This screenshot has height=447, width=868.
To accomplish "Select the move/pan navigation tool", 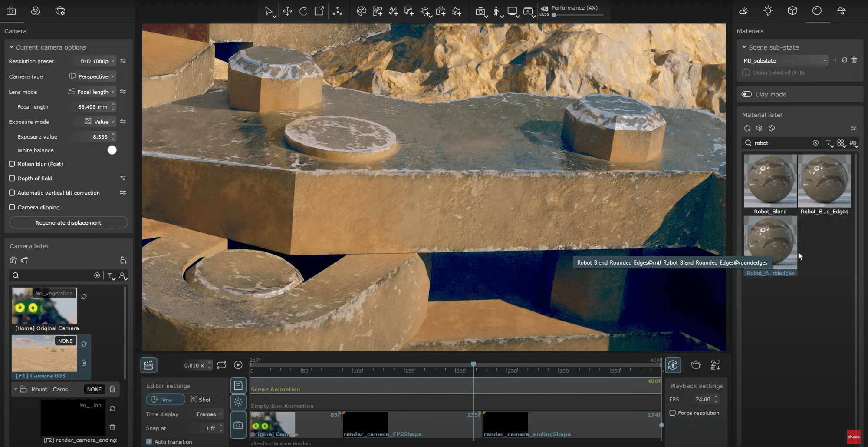I will [287, 11].
